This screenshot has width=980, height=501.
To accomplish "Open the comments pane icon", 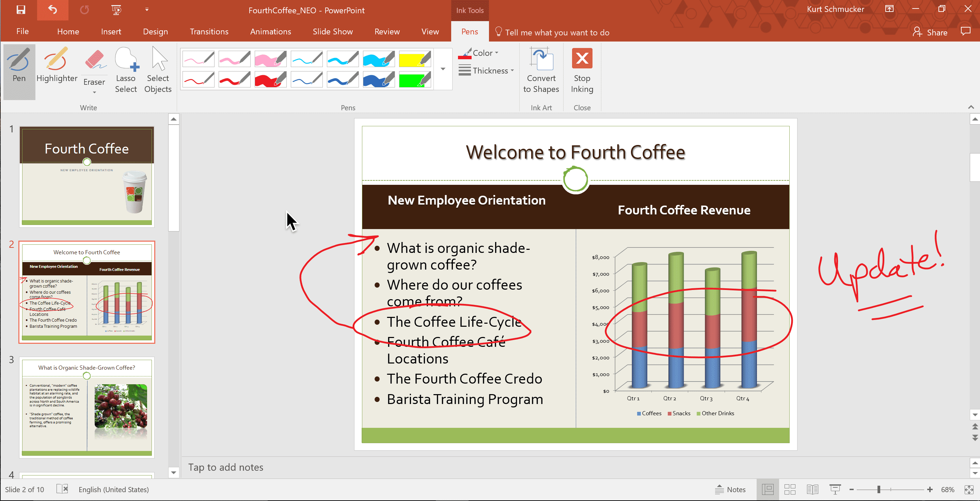I will tap(966, 32).
